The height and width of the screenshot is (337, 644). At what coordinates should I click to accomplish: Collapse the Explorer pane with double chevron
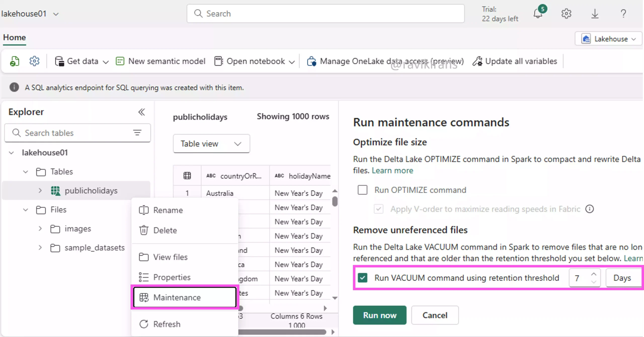(142, 112)
